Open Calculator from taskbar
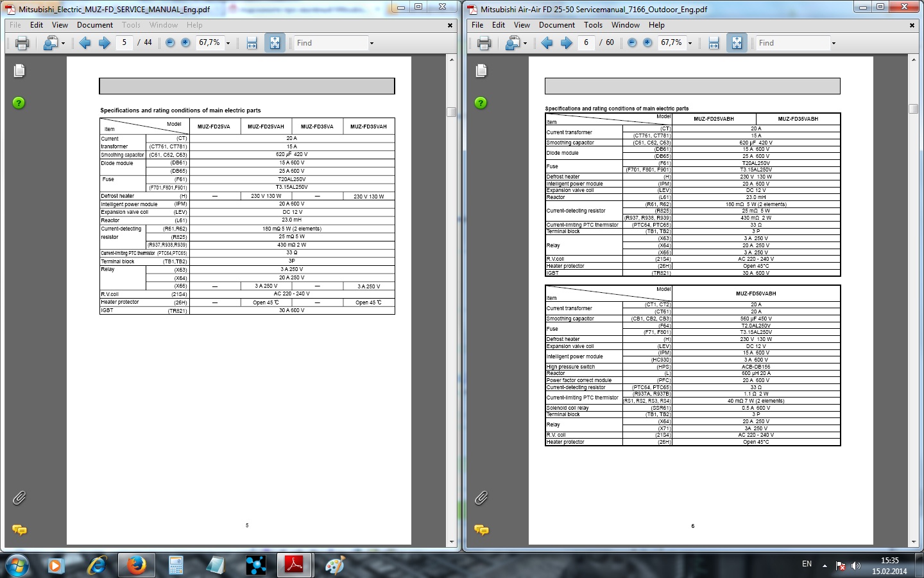The width and height of the screenshot is (924, 578). 176,565
